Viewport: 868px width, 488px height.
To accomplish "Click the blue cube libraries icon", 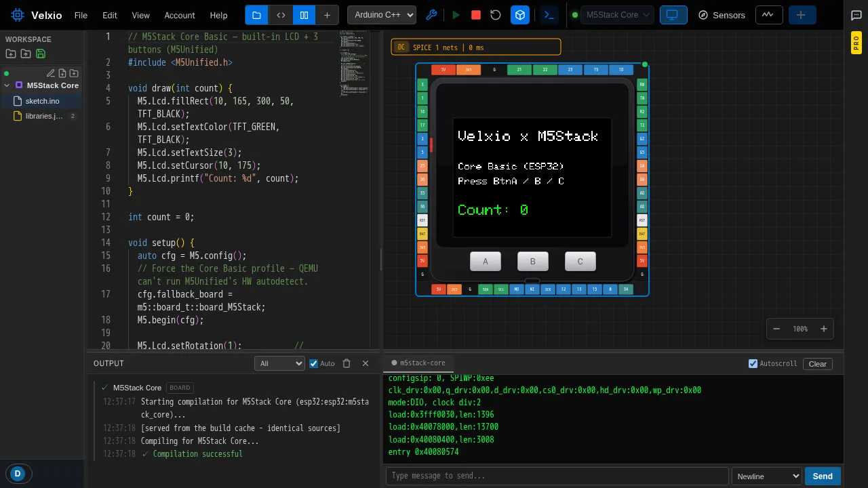I will point(520,15).
